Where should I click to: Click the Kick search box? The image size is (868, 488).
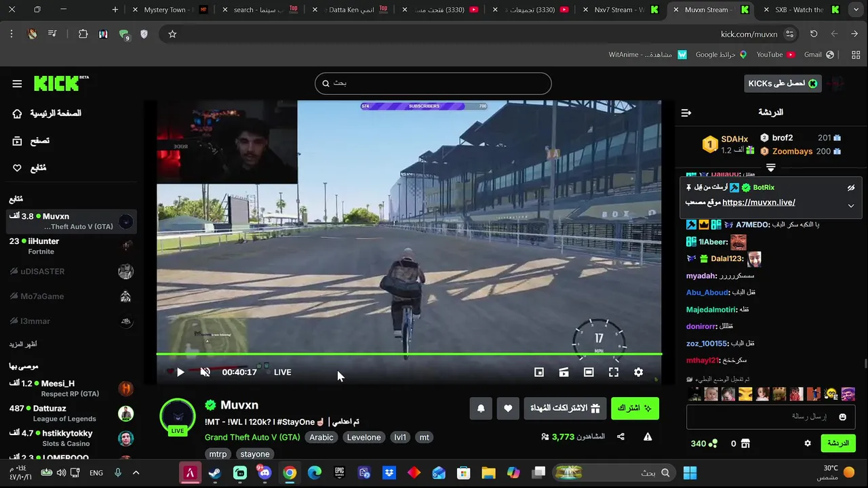(433, 83)
